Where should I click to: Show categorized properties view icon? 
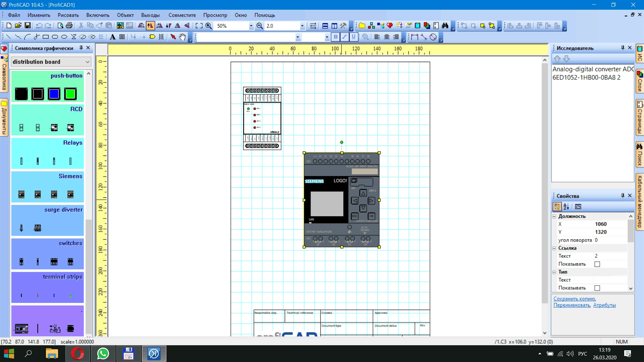[557, 206]
